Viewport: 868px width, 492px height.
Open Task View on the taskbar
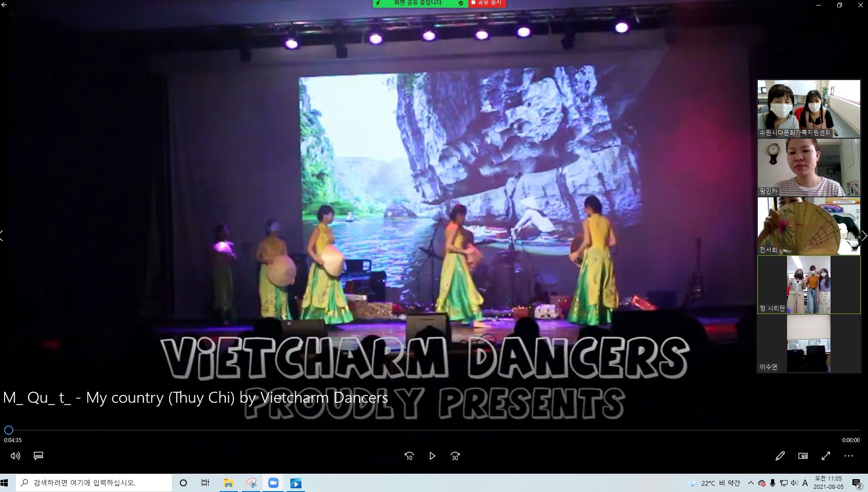coord(205,483)
